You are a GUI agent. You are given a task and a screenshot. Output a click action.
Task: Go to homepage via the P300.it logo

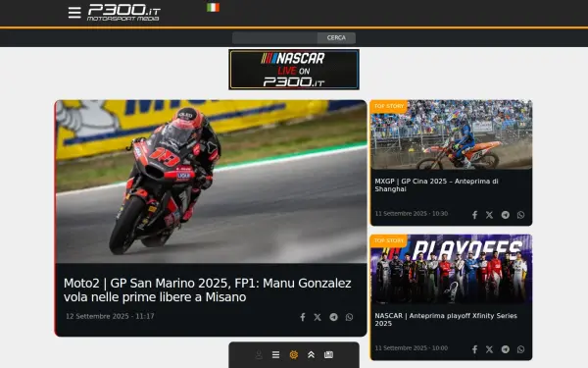point(123,13)
